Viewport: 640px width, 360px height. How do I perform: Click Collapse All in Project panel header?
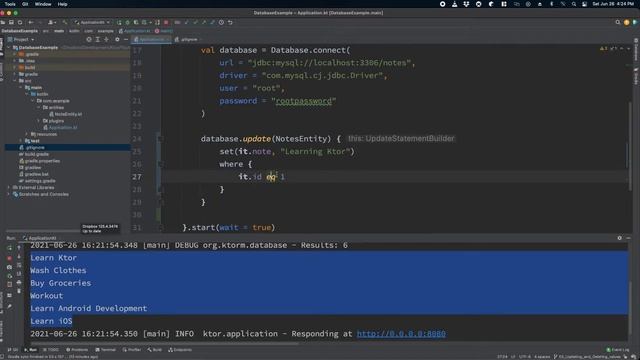[x=107, y=40]
